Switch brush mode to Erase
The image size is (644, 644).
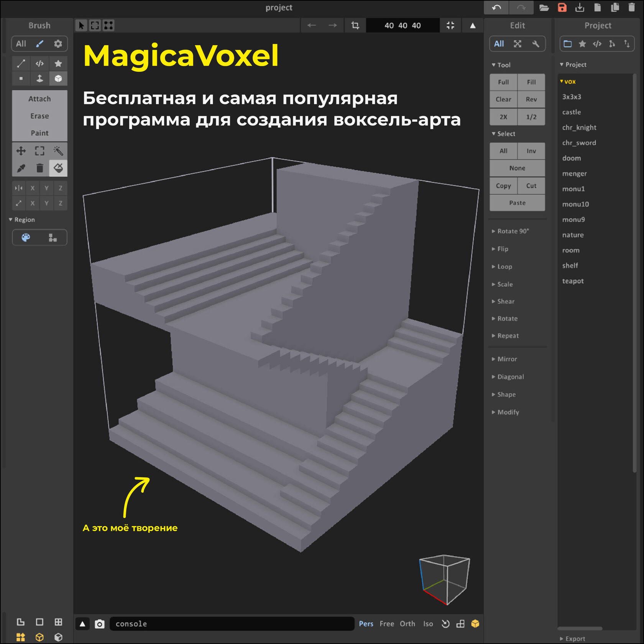pos(39,116)
